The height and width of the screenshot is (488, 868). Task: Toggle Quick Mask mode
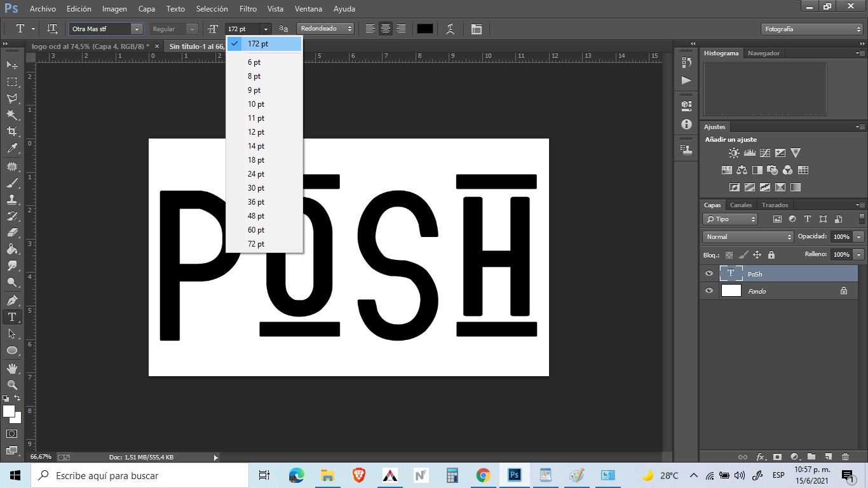[12, 434]
